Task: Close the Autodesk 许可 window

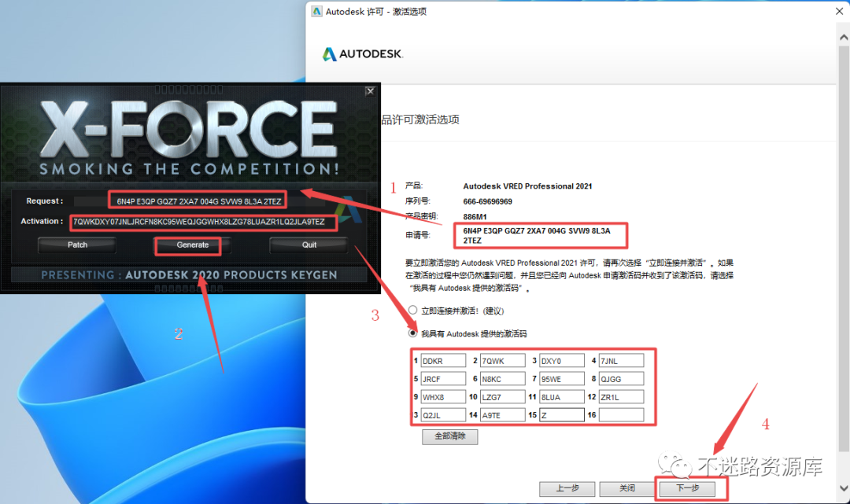Action: 839,11
